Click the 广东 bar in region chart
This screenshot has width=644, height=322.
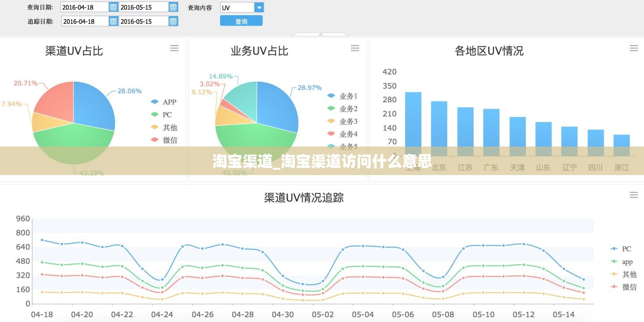491,132
